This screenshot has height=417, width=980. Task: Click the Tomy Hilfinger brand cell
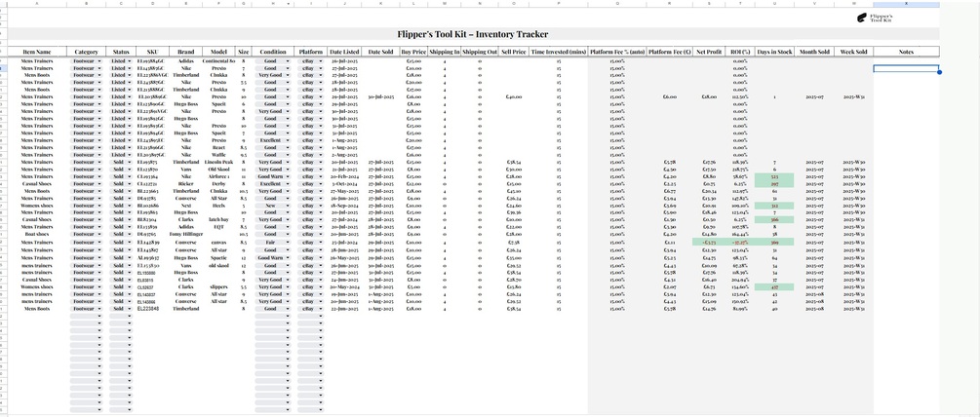(185, 234)
